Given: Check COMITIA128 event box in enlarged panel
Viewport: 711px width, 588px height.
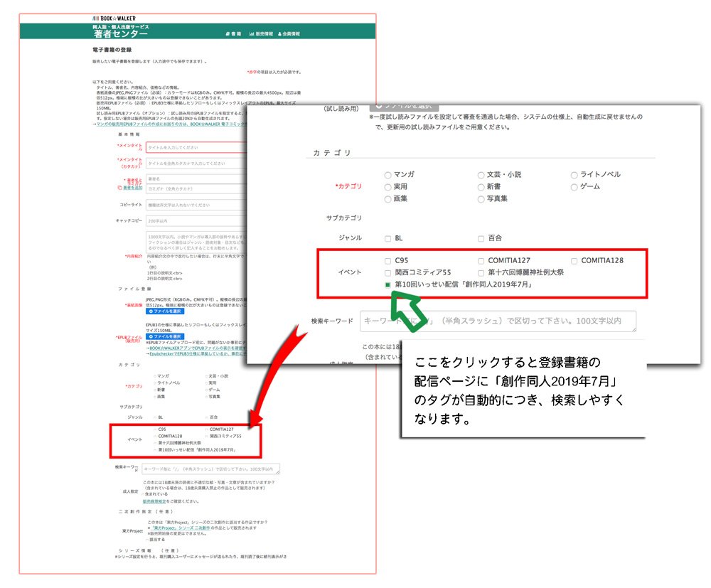Looking at the screenshot, I should pyautogui.click(x=574, y=261).
